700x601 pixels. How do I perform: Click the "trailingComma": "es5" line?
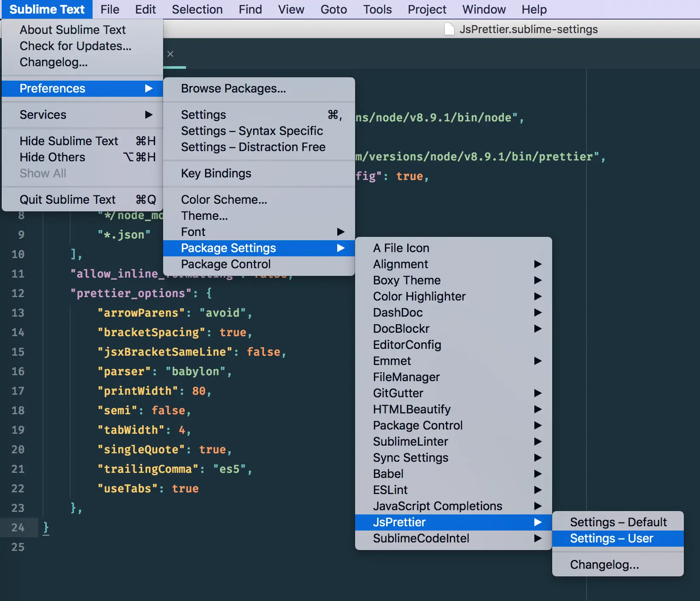(x=175, y=469)
